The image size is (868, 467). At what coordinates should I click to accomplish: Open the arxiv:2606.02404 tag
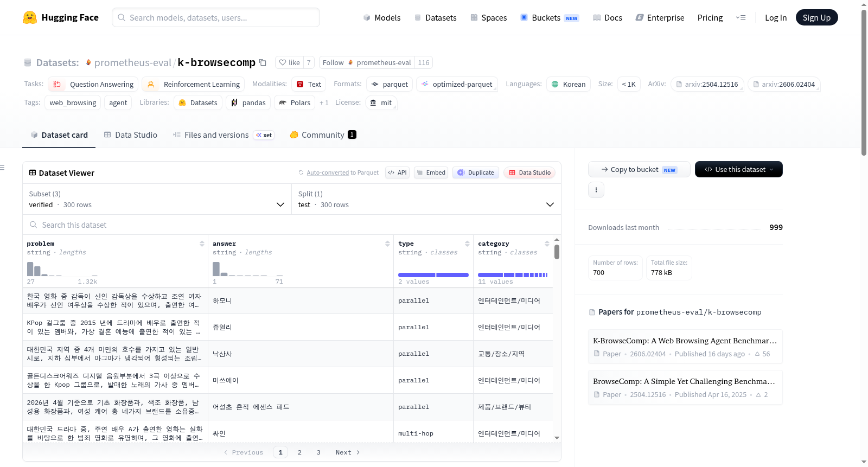[784, 84]
